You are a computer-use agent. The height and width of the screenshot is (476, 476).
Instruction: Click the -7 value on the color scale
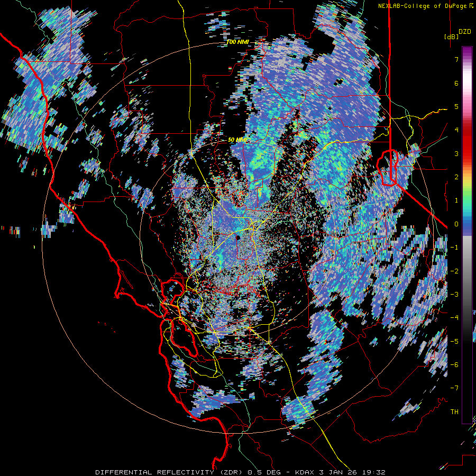(x=454, y=388)
